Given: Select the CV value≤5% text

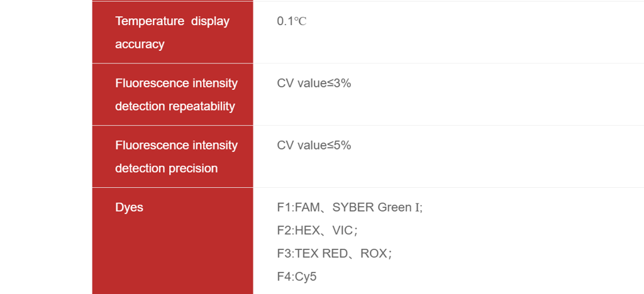Looking at the screenshot, I should point(314,145).
